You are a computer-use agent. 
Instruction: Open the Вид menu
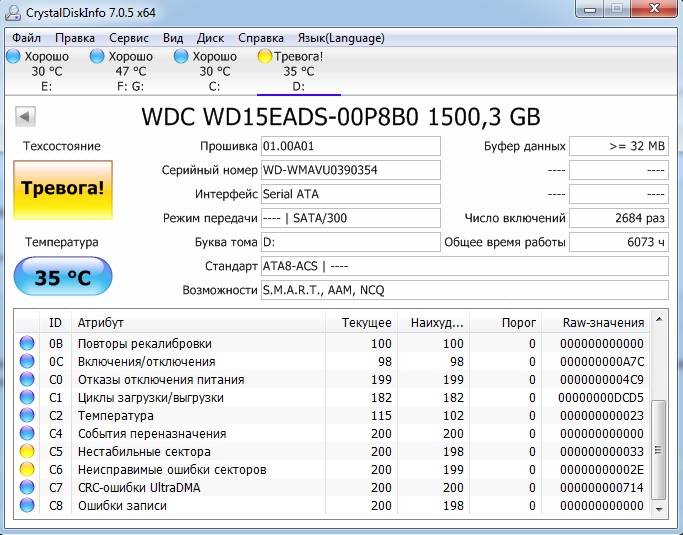point(173,38)
